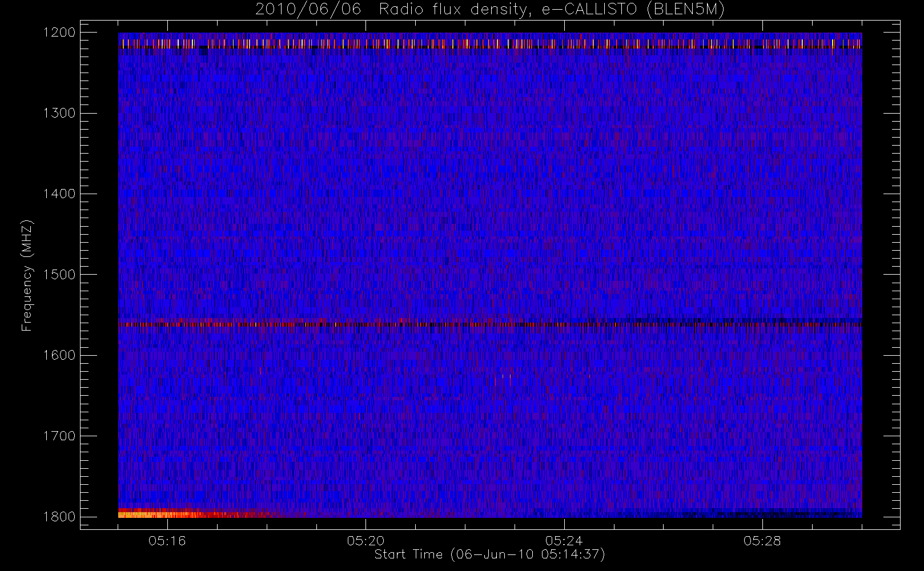Click the 05:20 time axis label

pos(365,541)
